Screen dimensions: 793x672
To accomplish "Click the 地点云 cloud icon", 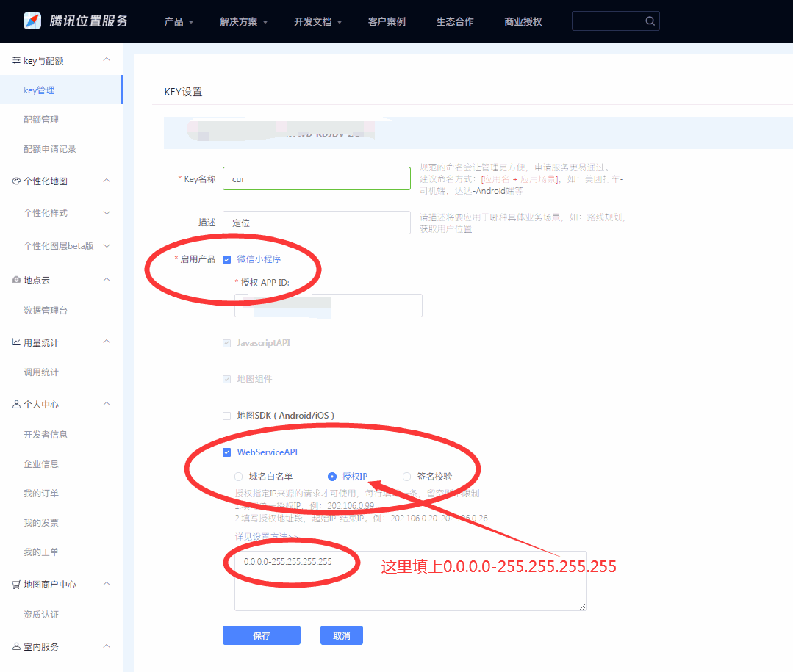I will pyautogui.click(x=16, y=280).
